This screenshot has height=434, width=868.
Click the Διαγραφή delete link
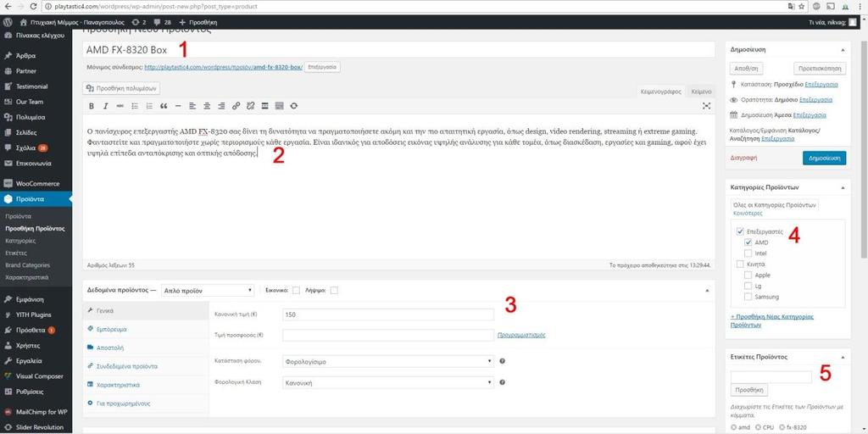tap(743, 157)
